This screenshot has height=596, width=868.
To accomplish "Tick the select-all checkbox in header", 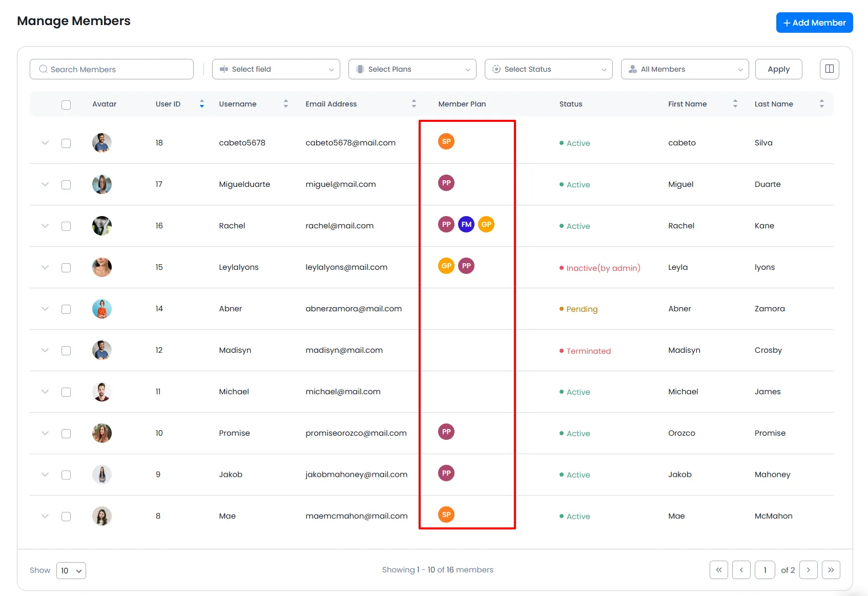I will [x=66, y=104].
